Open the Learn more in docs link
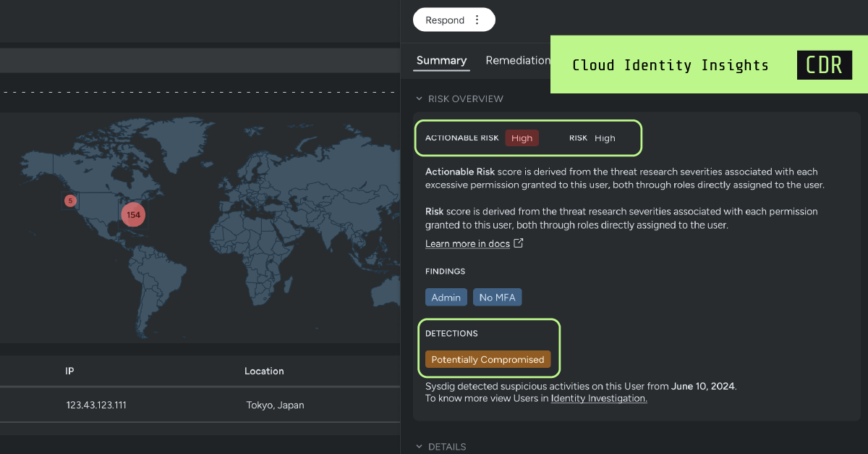 [x=467, y=243]
